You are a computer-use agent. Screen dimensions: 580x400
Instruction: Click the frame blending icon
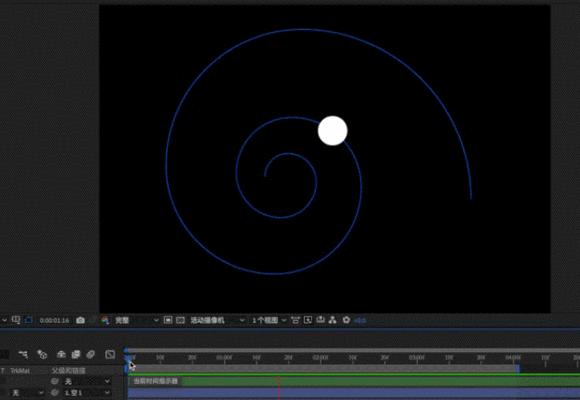[76, 354]
